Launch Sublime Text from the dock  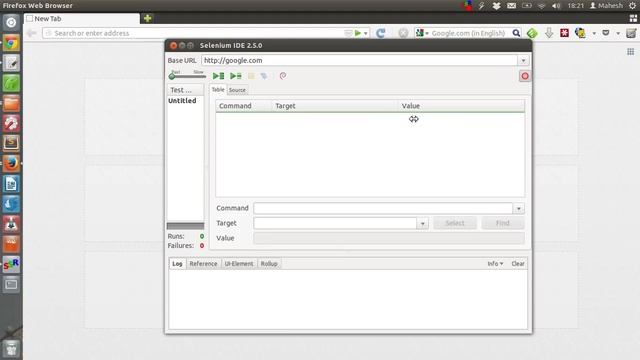tap(11, 143)
